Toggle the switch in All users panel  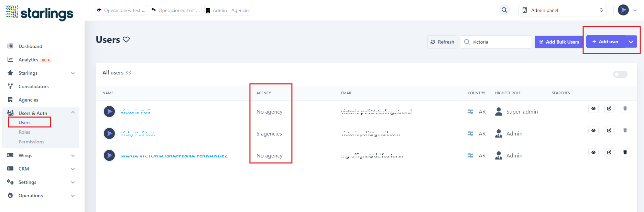[620, 75]
